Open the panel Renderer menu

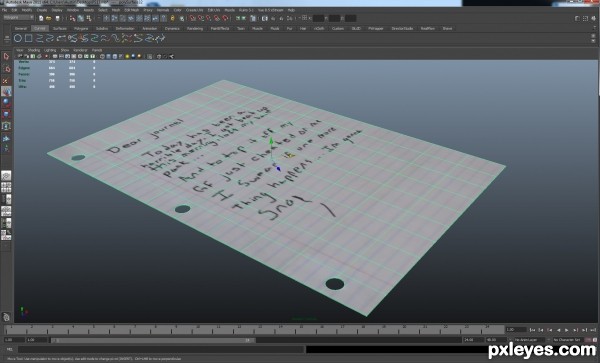coord(80,50)
